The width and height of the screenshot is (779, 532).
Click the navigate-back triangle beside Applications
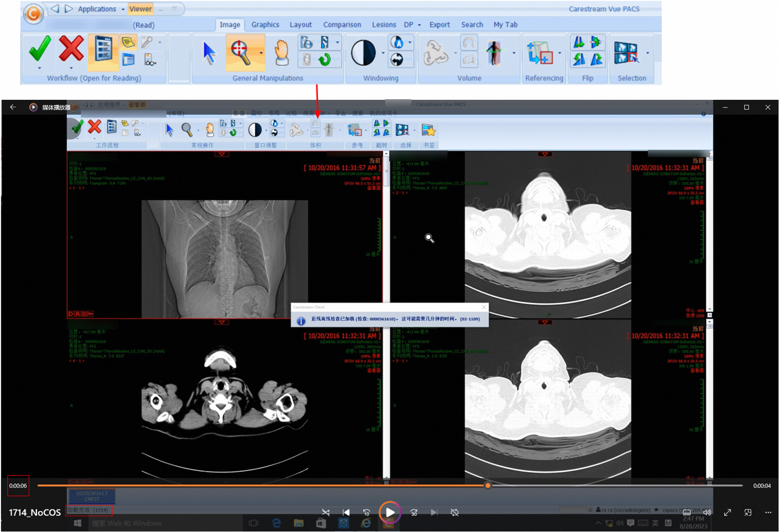pyautogui.click(x=55, y=9)
